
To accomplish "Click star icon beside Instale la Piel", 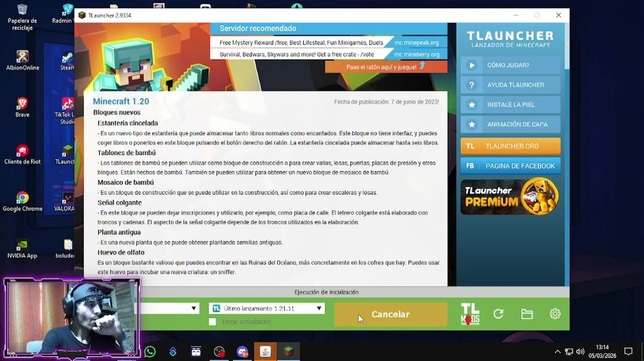I will pos(471,105).
